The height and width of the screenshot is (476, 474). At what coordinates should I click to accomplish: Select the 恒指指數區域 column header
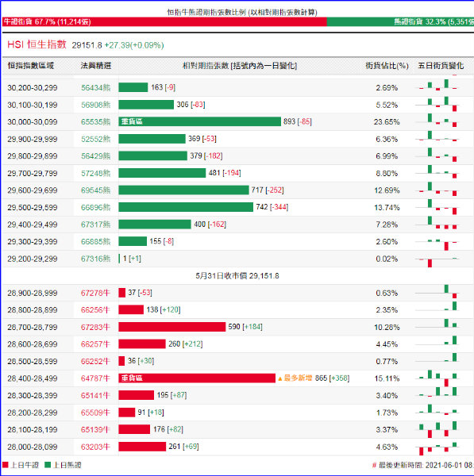(x=31, y=66)
